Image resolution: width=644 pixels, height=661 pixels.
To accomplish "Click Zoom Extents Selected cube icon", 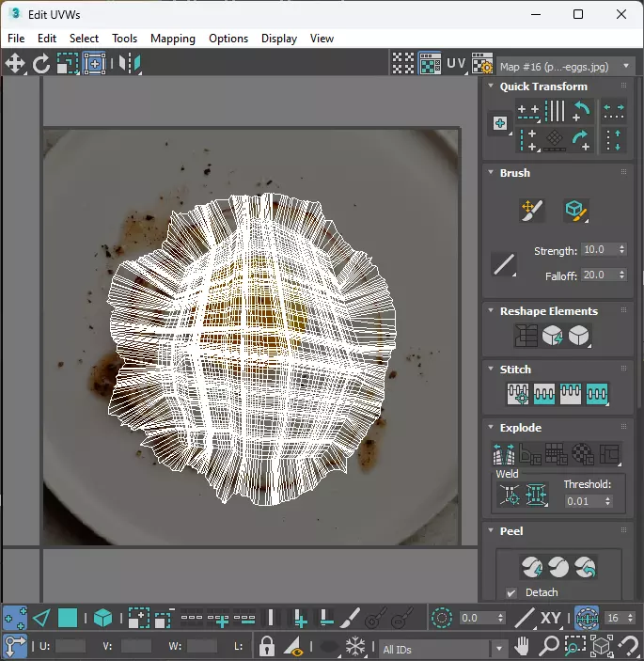I will tap(602, 646).
